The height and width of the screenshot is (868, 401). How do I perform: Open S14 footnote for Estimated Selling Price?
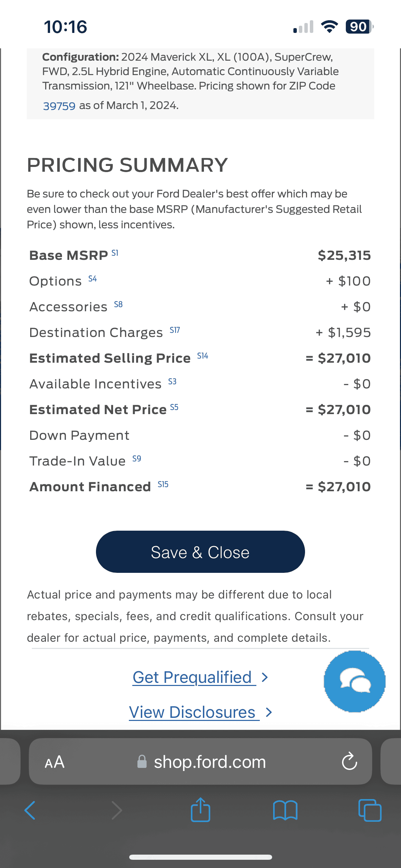click(203, 356)
